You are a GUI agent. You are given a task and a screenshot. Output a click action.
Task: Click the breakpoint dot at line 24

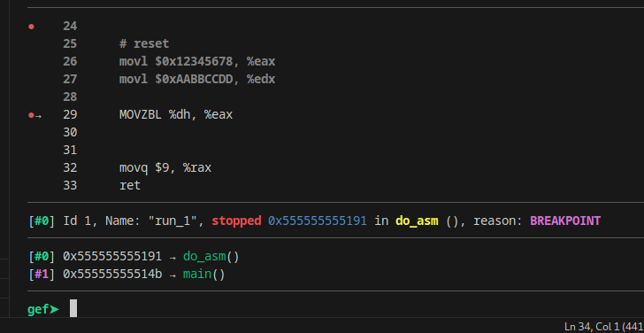(x=31, y=27)
